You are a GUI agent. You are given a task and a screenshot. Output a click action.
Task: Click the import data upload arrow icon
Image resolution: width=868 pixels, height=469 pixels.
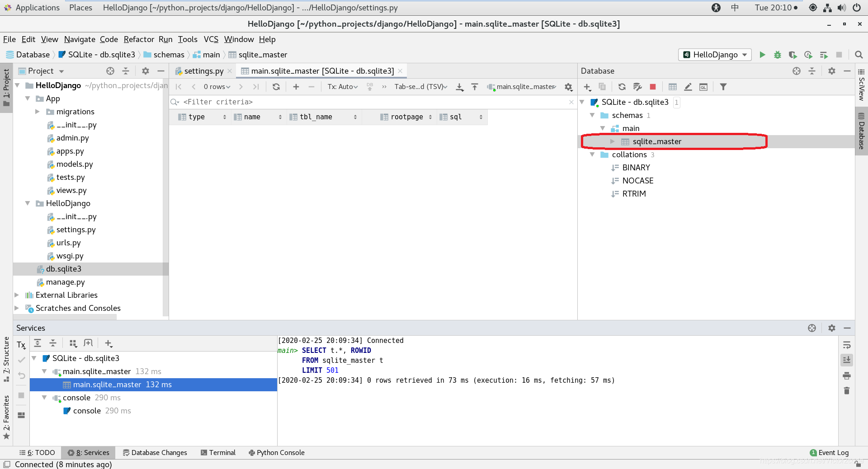coord(475,87)
